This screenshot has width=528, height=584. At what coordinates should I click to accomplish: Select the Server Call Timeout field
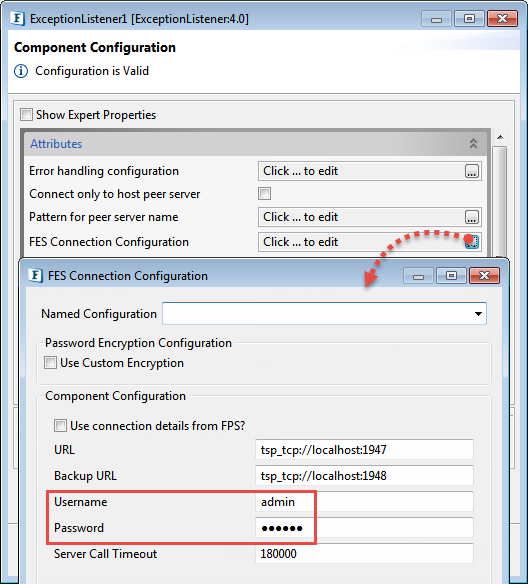pyautogui.click(x=364, y=554)
